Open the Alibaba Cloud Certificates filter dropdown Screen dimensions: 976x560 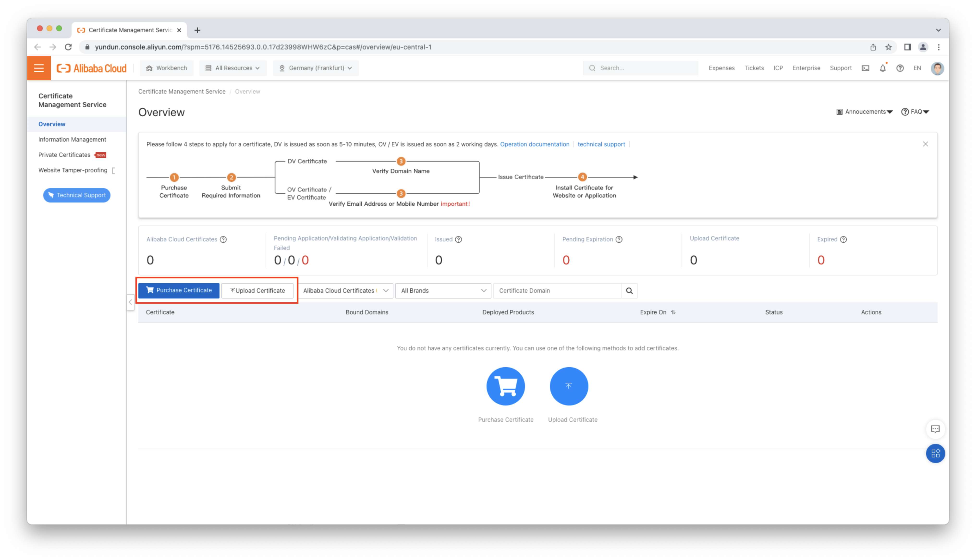(x=345, y=291)
